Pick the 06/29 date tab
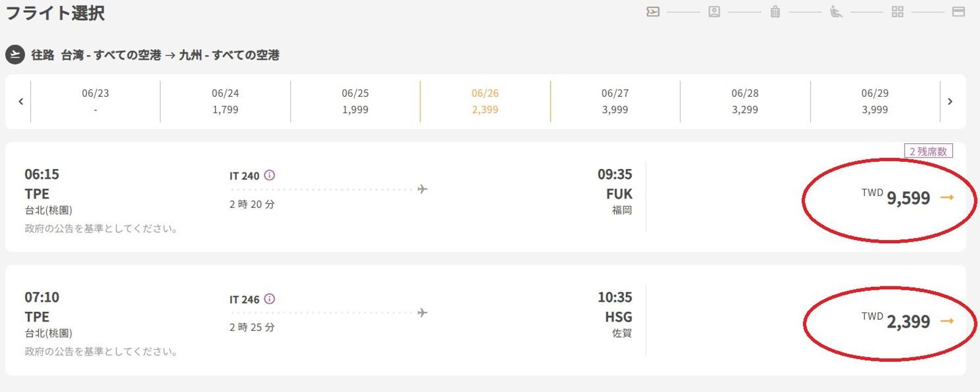The height and width of the screenshot is (392, 980). 875,102
